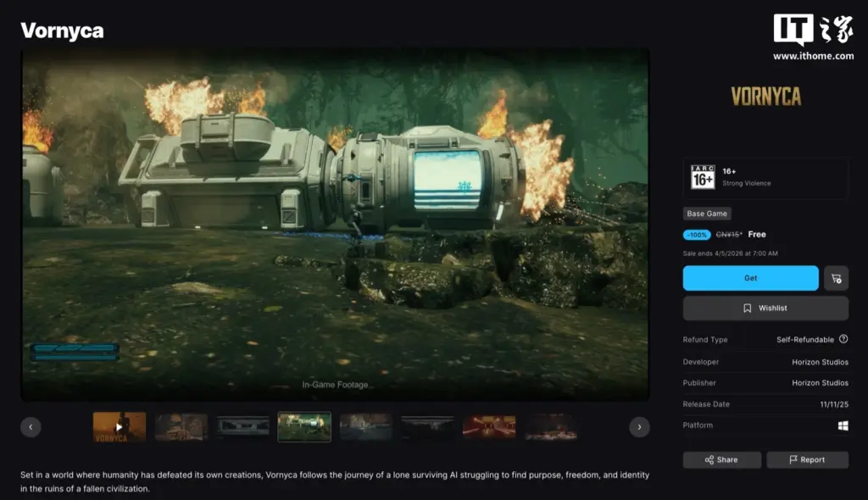Image resolution: width=868 pixels, height=500 pixels.
Task: Select the last thumbnail in the carousel
Action: (551, 427)
